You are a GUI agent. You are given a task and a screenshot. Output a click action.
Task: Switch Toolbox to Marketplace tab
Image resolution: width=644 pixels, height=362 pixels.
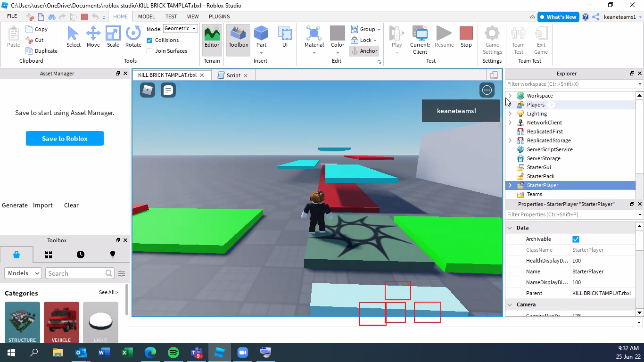point(17,255)
